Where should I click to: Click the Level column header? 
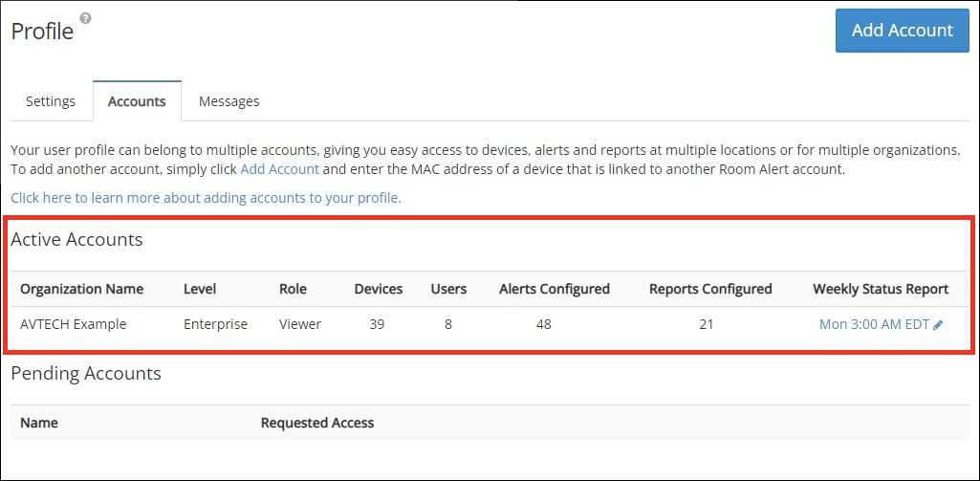(200, 289)
